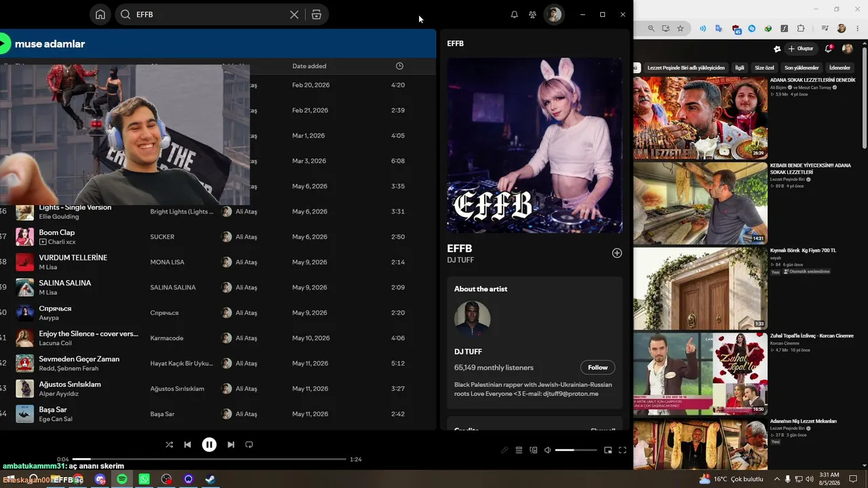The width and height of the screenshot is (868, 488).
Task: Open the Hayat Kaçık Bir Uyku album link
Action: click(182, 363)
